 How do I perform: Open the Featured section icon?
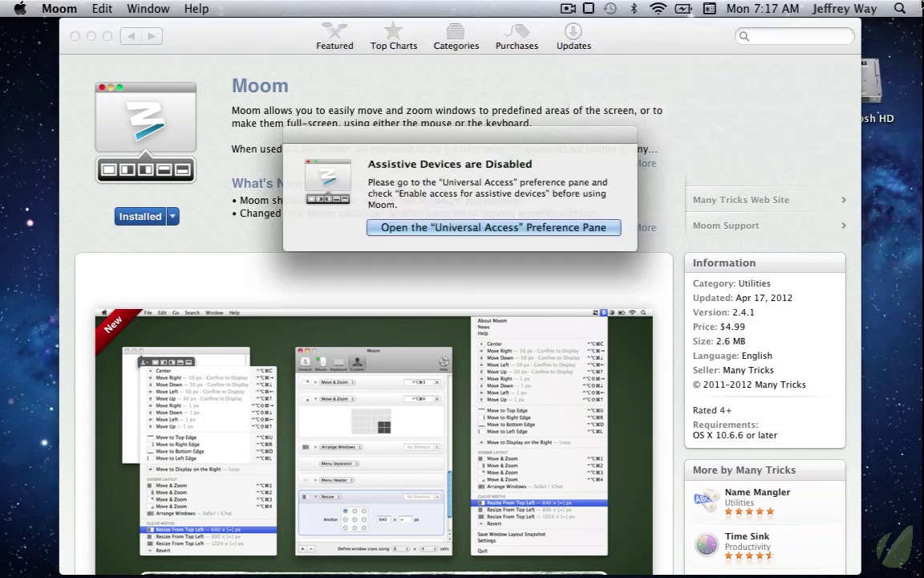click(x=334, y=32)
